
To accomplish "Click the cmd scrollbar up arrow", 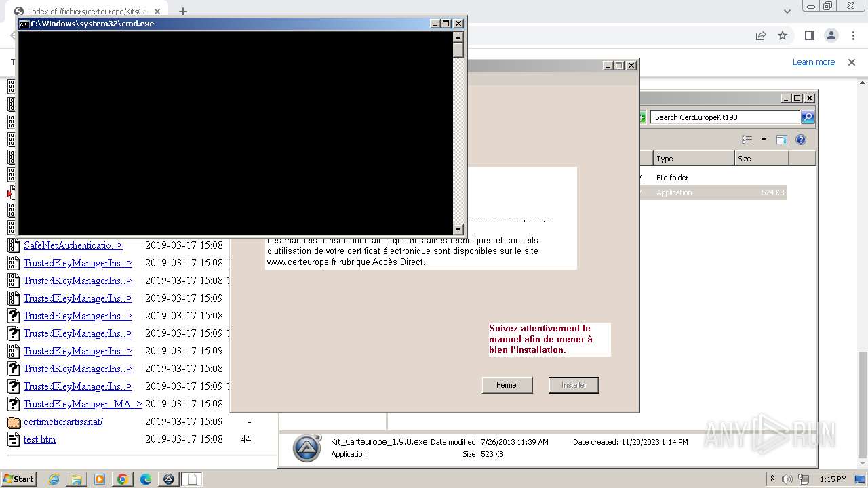I will tap(458, 37).
